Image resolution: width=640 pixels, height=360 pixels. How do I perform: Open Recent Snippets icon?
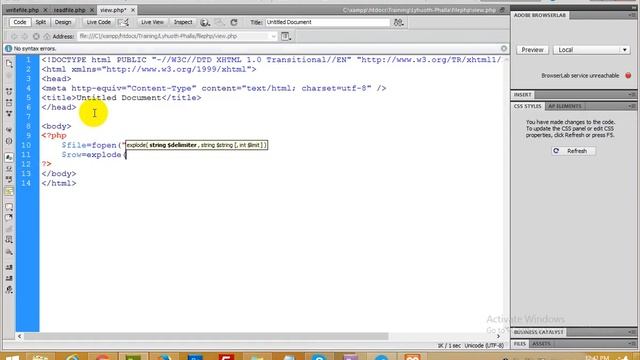pos(9,240)
